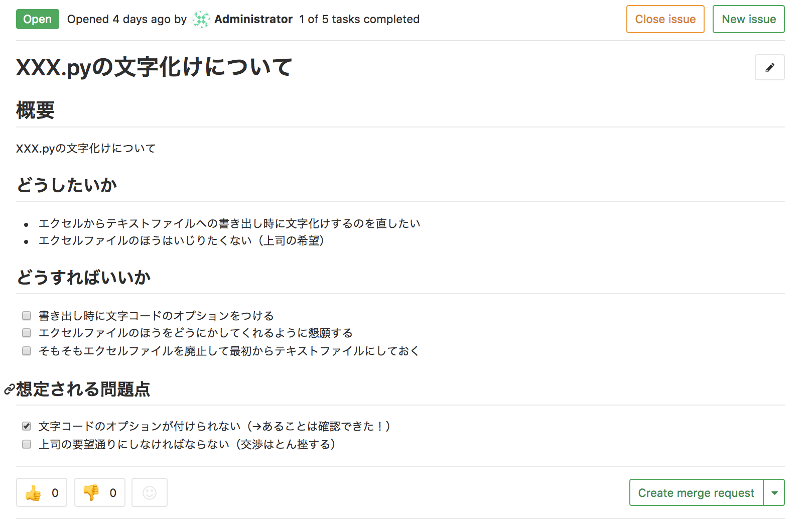812x522 pixels.
Task: Check the 上司の要望通りにしなければならない task
Action: 27,444
